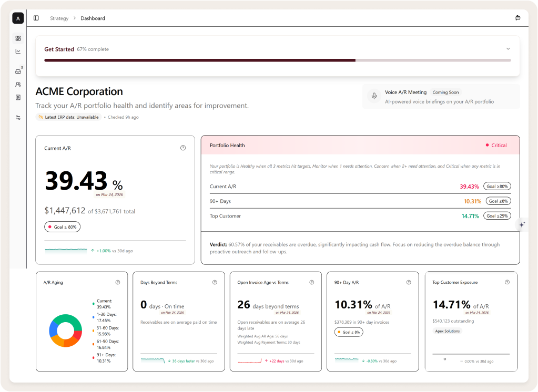Click the ERP data unavailable warning icon
The width and height of the screenshot is (538, 392).
click(x=41, y=117)
